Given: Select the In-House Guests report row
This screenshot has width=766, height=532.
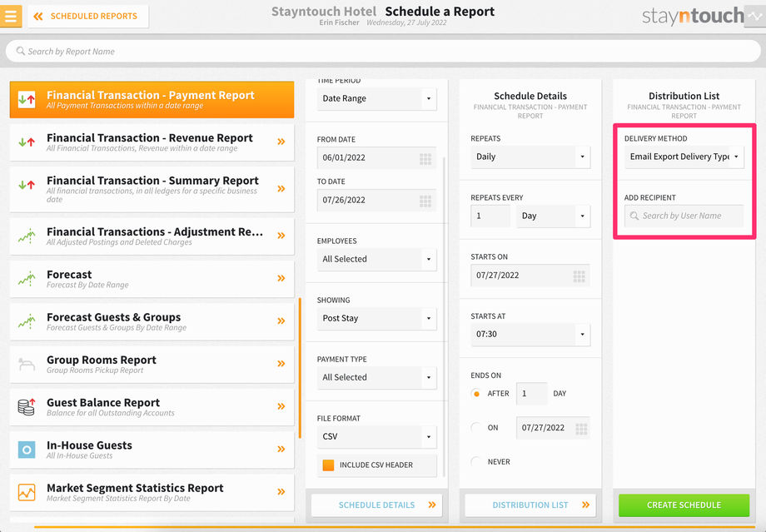Looking at the screenshot, I should pos(152,450).
